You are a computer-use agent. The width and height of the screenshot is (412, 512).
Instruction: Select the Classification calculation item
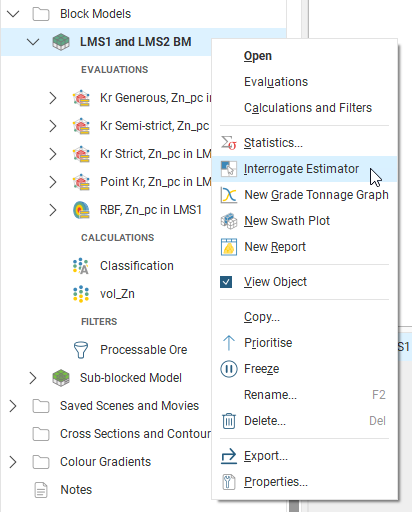pyautogui.click(x=137, y=266)
